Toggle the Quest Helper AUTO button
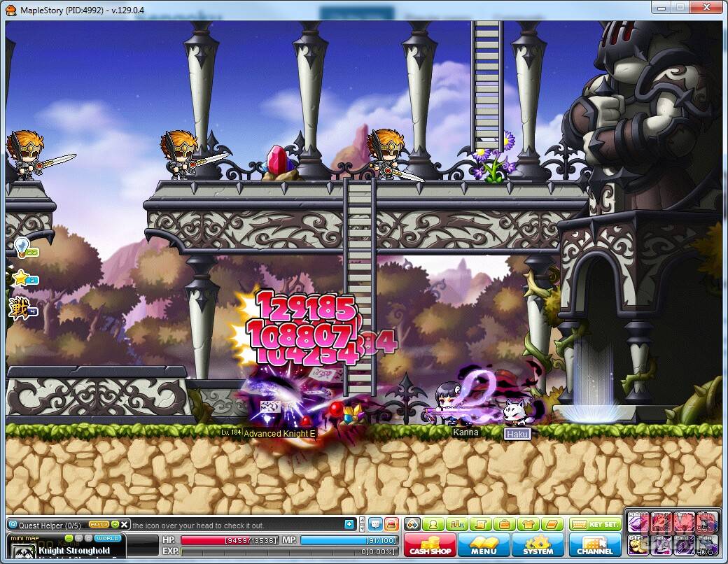Viewport: 728px width, 564px height. click(99, 524)
